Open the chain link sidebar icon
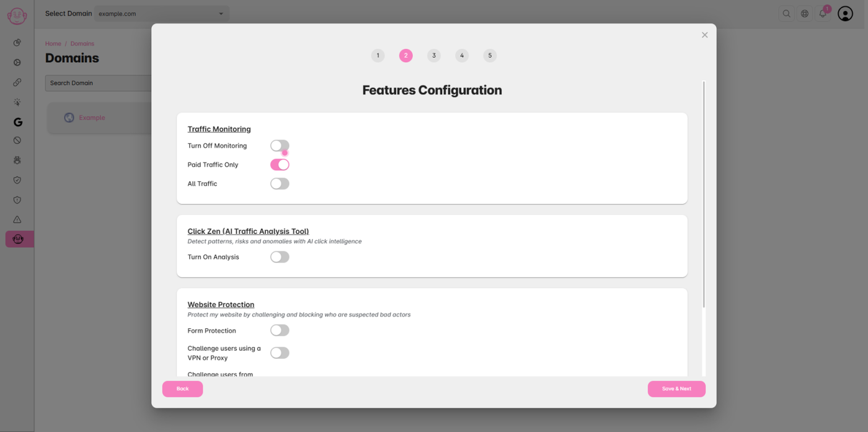The height and width of the screenshot is (432, 868). (17, 83)
